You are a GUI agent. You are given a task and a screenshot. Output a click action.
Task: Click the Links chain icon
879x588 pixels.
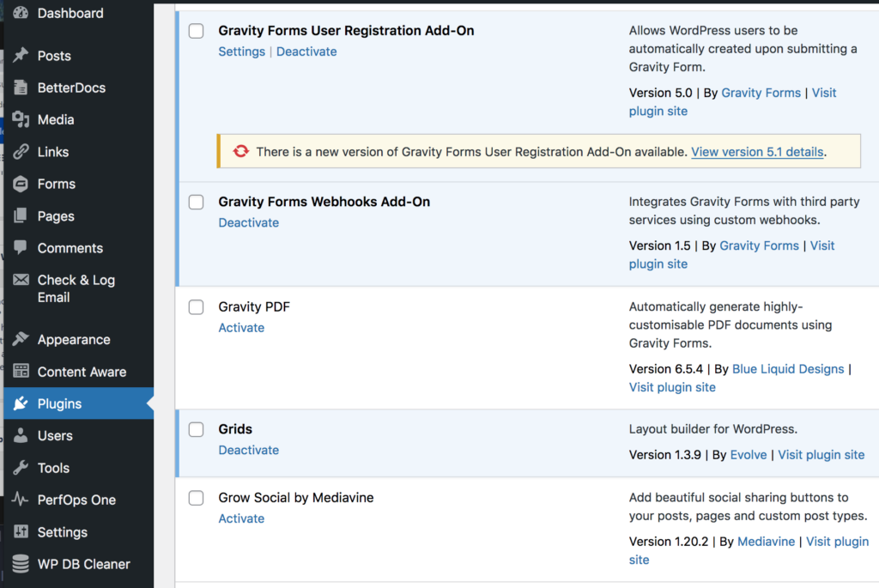tap(21, 152)
